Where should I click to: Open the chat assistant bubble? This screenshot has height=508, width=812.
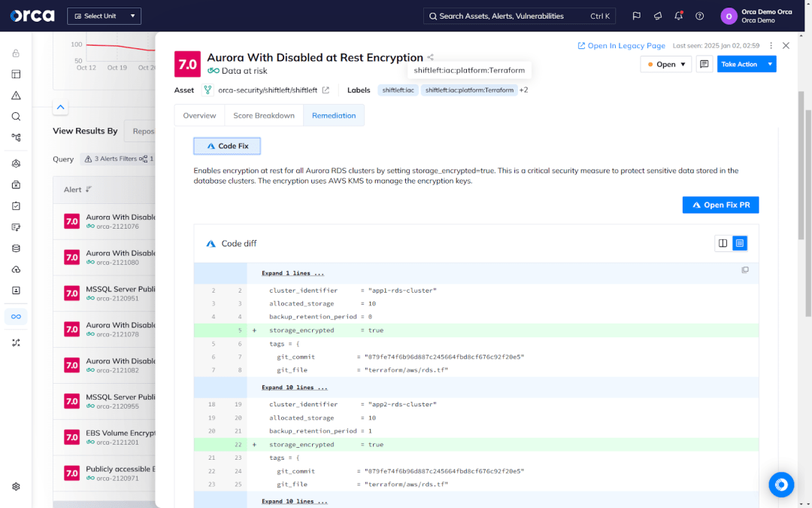(x=781, y=485)
